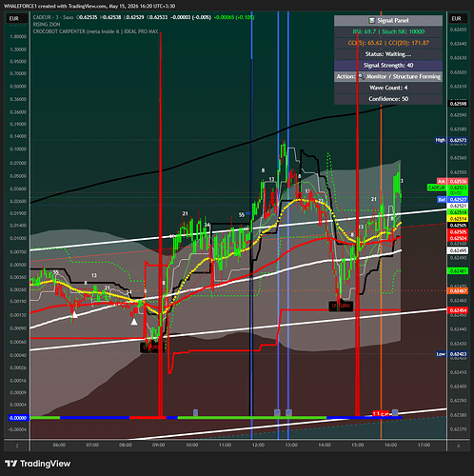Select the RISING ZION indicator legend

pyautogui.click(x=47, y=25)
